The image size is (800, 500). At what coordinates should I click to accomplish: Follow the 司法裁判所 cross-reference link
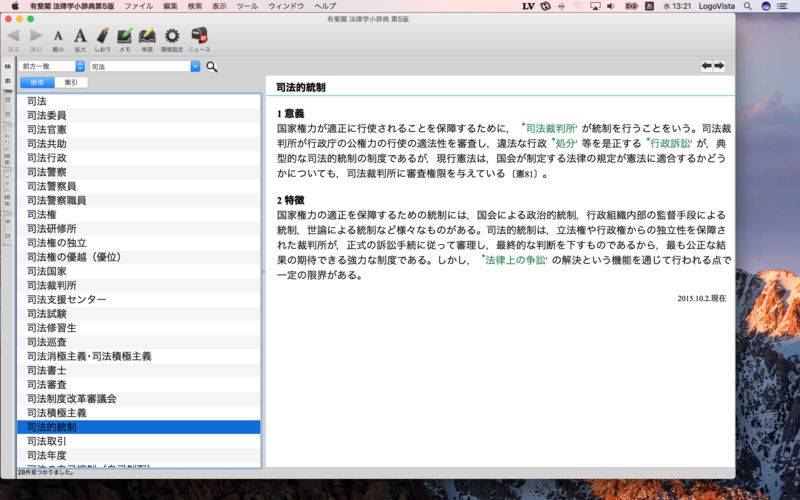(550, 129)
